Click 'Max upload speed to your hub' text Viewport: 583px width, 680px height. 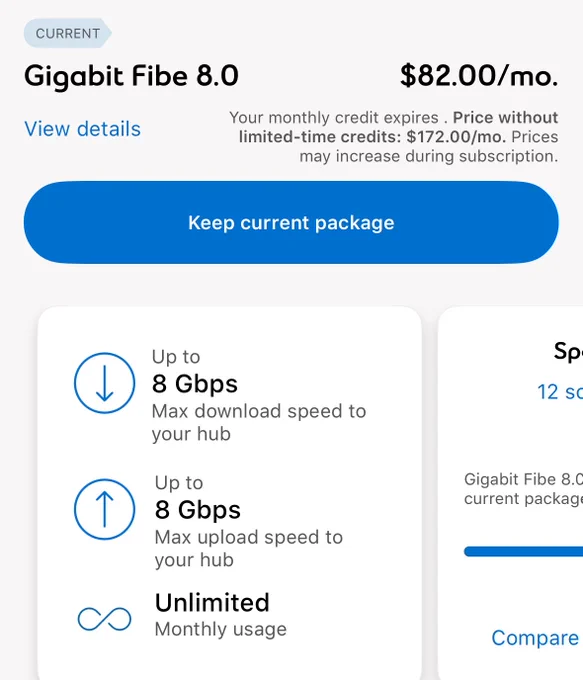(249, 548)
